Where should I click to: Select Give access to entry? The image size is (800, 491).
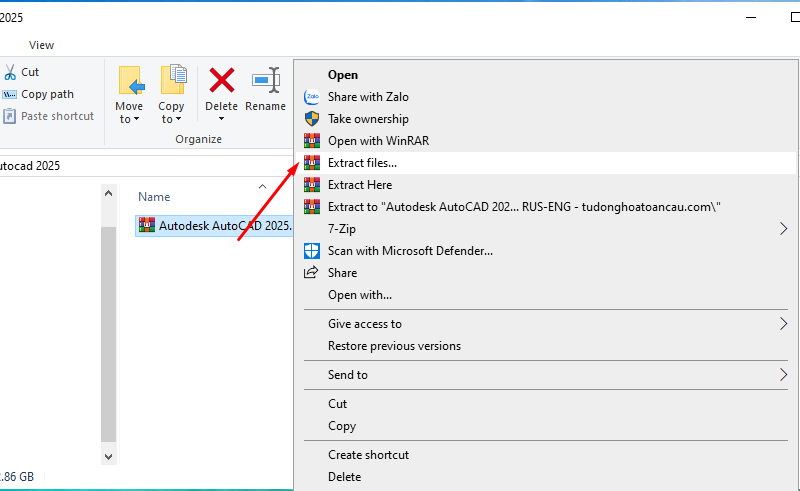(x=545, y=324)
